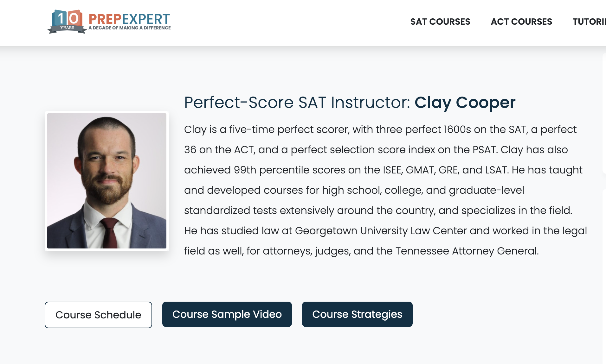Click the Course Schedule button
This screenshot has width=606, height=364.
tap(98, 314)
